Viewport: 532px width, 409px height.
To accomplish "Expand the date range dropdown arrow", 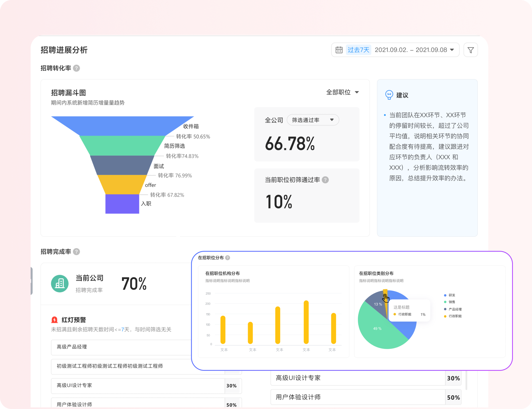I will 452,50.
